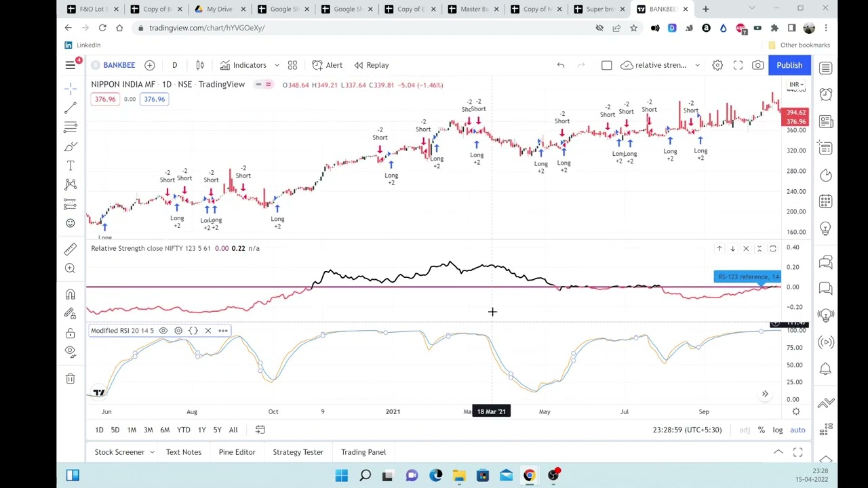868x488 pixels.
Task: Open the Strategy Tester tab
Action: click(298, 452)
